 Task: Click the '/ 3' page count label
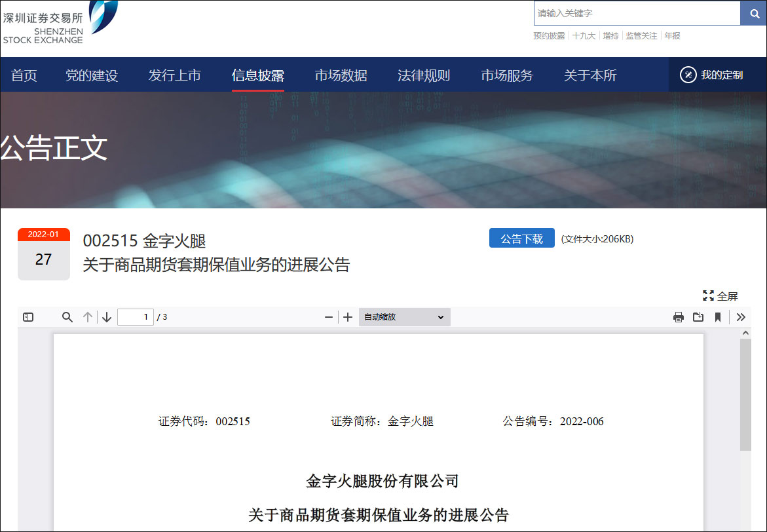click(x=162, y=317)
